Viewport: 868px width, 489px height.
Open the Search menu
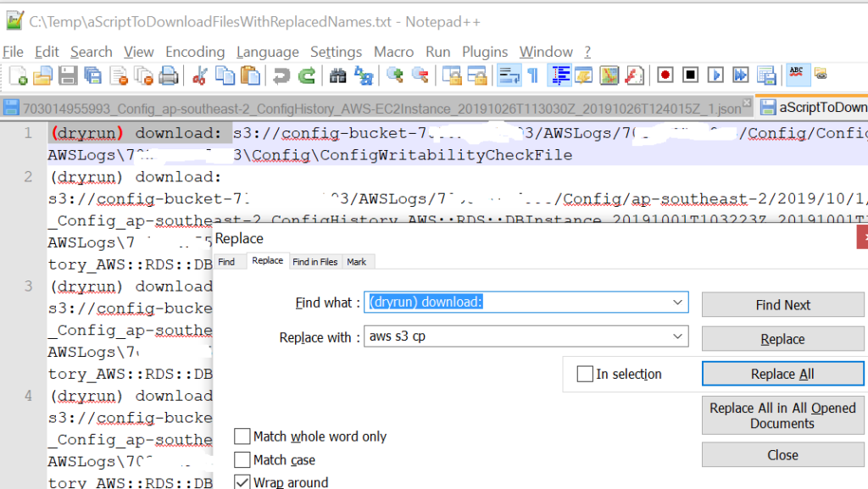point(92,52)
